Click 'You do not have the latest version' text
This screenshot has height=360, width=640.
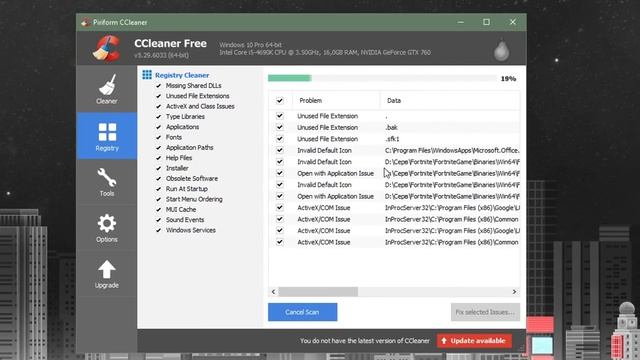(365, 341)
